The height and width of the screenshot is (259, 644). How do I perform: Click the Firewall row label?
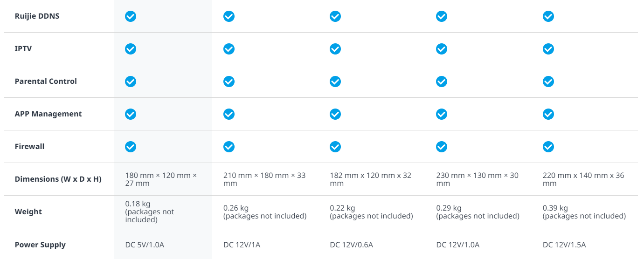pyautogui.click(x=29, y=147)
